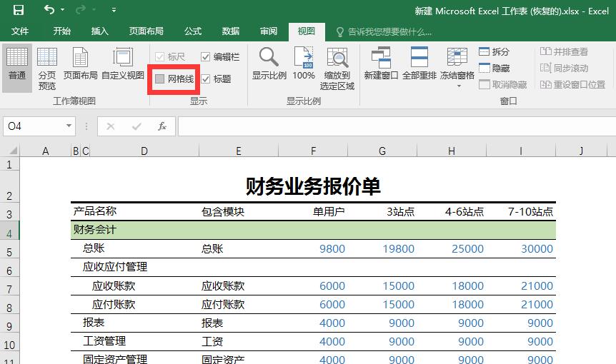Click the 工资管理 cell

pyautogui.click(x=104, y=341)
